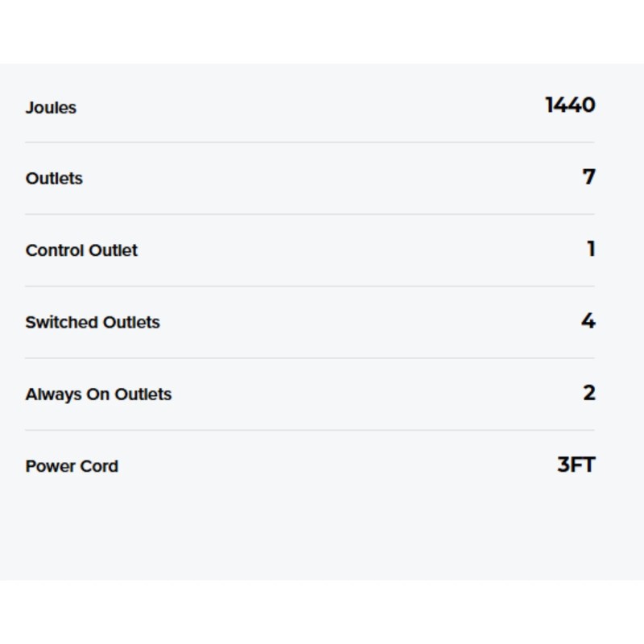644x644 pixels.
Task: Select the 3FT power cord value
Action: coord(576,464)
